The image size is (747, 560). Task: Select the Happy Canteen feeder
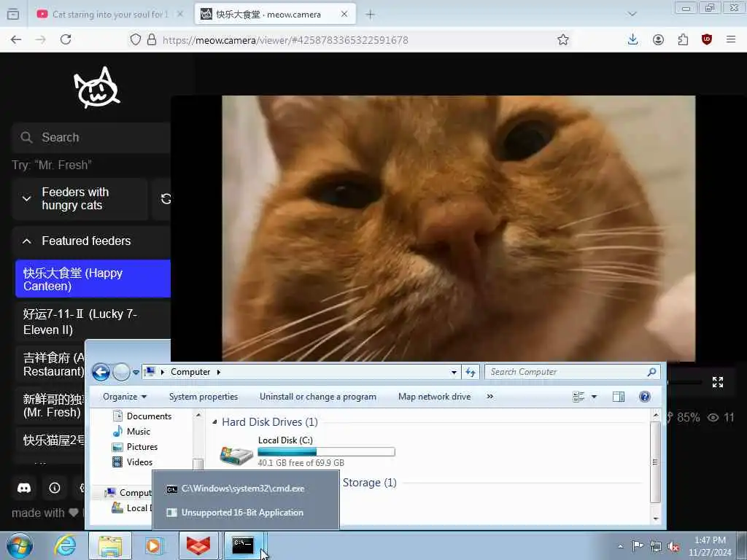[93, 279]
